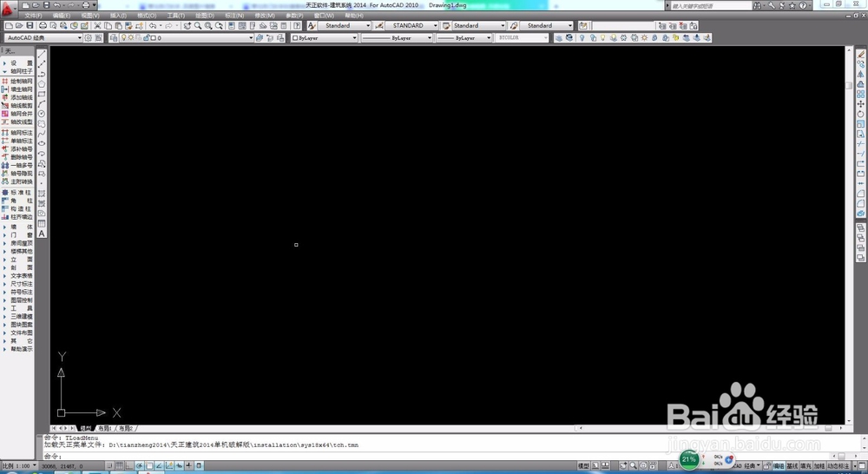Click the Zoom magnifier icon in toolbar
This screenshot has height=474, width=868.
[198, 26]
